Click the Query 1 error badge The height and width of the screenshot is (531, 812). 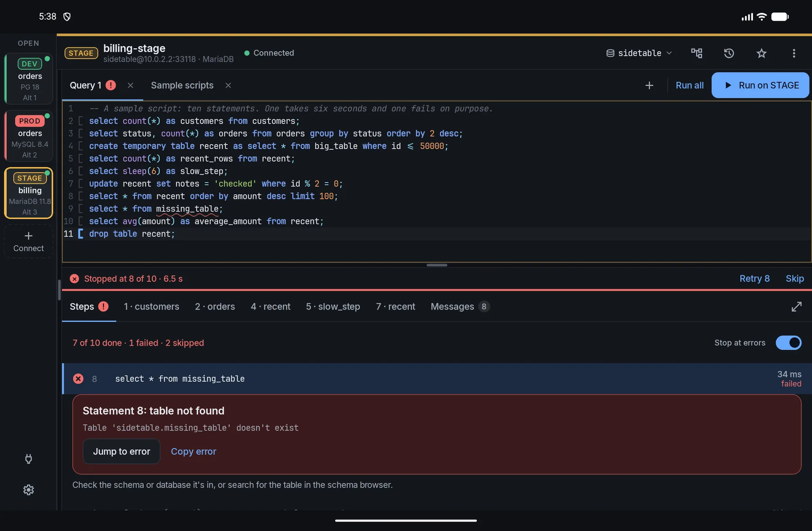111,85
